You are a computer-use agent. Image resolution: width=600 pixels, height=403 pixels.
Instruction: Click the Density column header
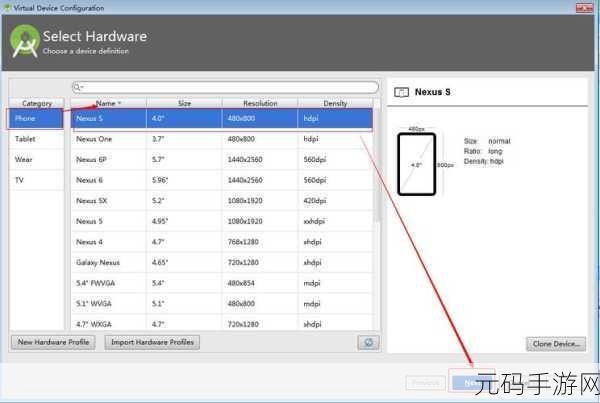pyautogui.click(x=335, y=103)
